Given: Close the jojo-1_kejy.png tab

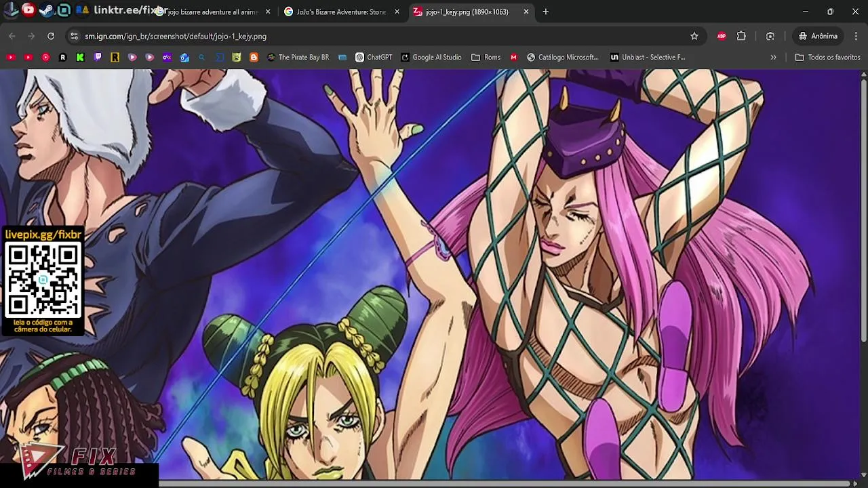Looking at the screenshot, I should click(526, 12).
